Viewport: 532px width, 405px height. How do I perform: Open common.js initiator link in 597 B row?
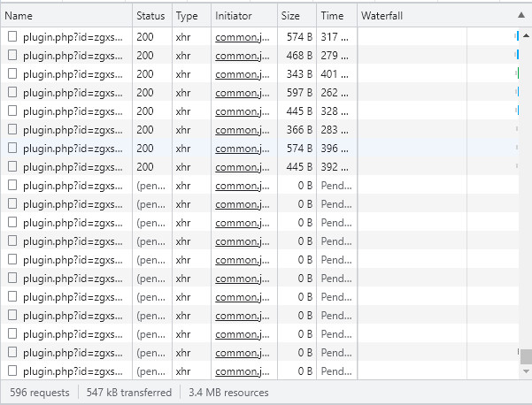243,92
